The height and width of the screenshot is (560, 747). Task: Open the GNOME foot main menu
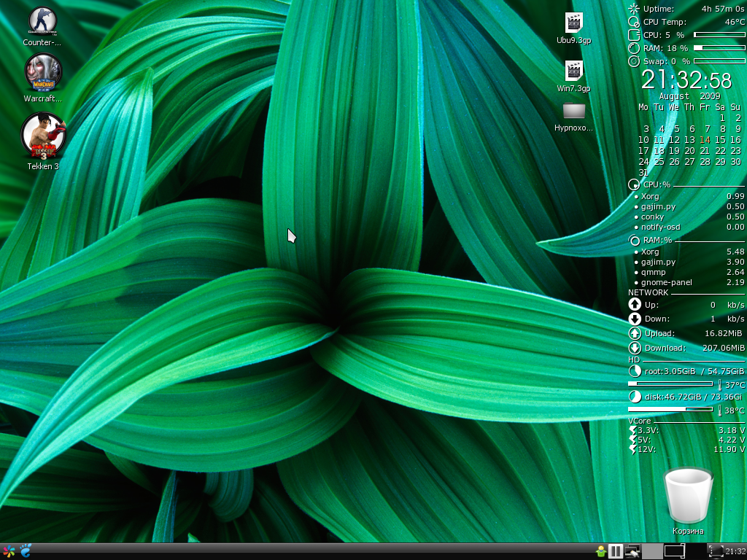pyautogui.click(x=26, y=551)
